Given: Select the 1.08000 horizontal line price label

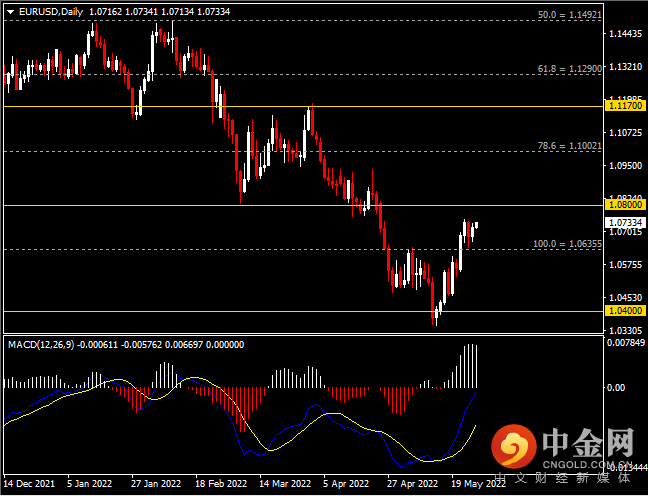Looking at the screenshot, I should [626, 205].
